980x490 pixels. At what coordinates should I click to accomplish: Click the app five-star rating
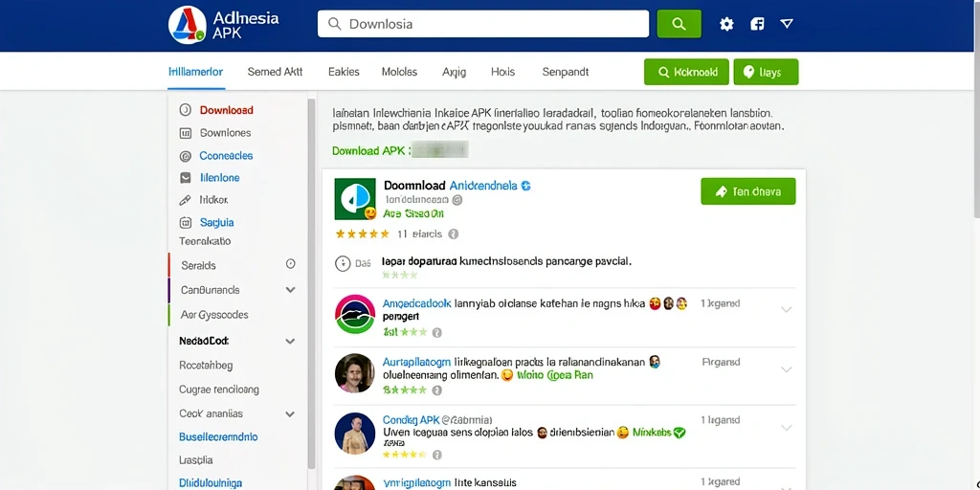(362, 234)
